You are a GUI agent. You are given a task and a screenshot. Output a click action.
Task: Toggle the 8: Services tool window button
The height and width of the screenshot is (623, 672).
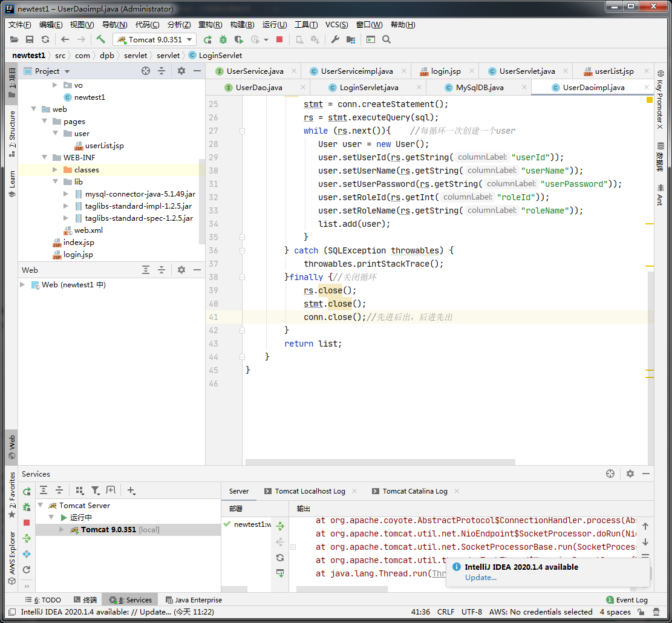(x=130, y=600)
